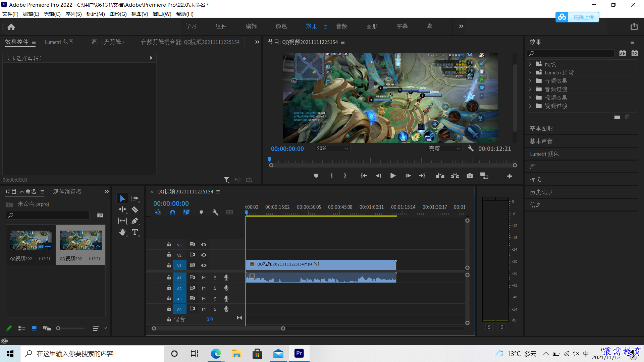This screenshot has width=644, height=362.
Task: Show more workspaces with the double chevron
Action: 461,26
